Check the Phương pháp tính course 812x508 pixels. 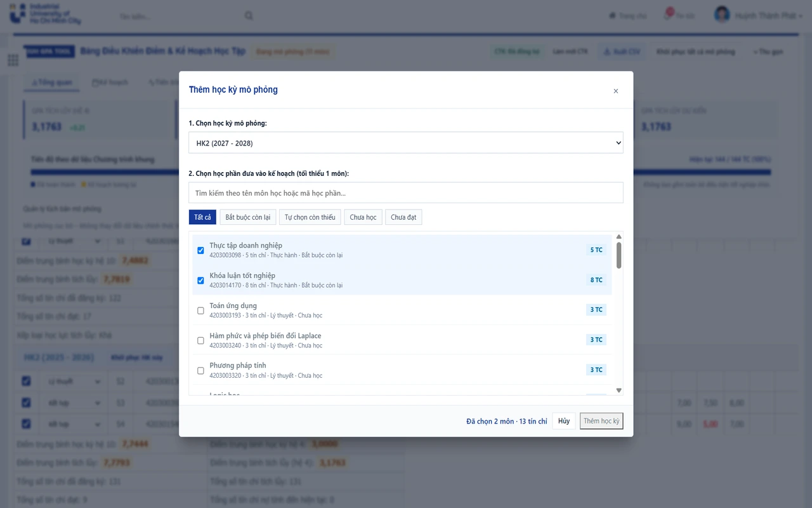201,370
